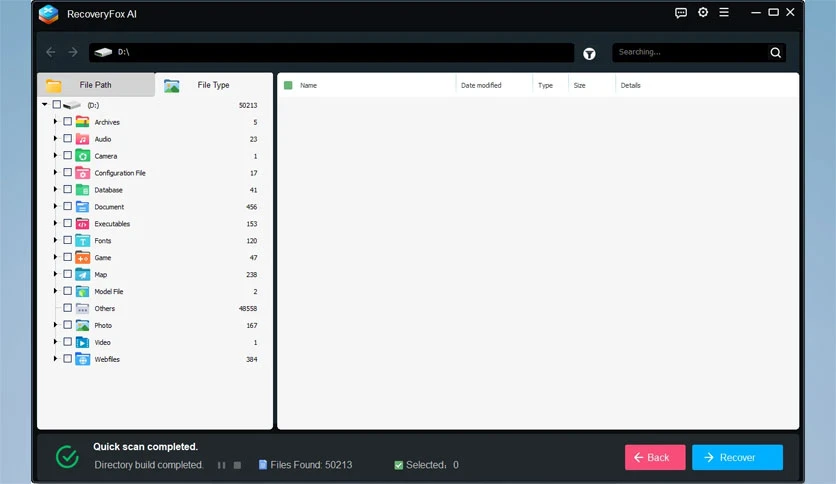
Task: Click the Back button
Action: (655, 457)
